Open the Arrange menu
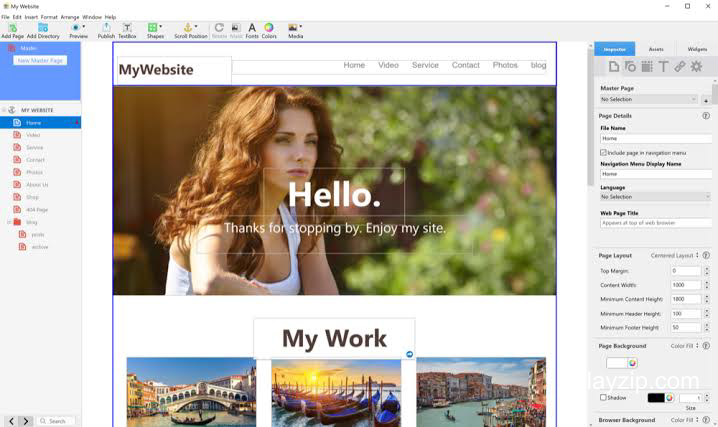The height and width of the screenshot is (427, 718). pyautogui.click(x=70, y=17)
